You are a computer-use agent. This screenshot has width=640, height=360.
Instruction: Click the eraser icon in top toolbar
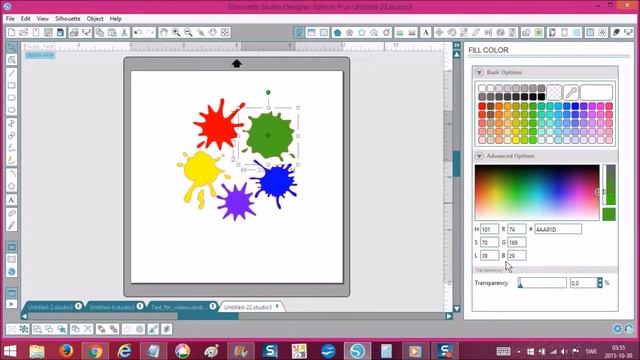tap(616, 32)
